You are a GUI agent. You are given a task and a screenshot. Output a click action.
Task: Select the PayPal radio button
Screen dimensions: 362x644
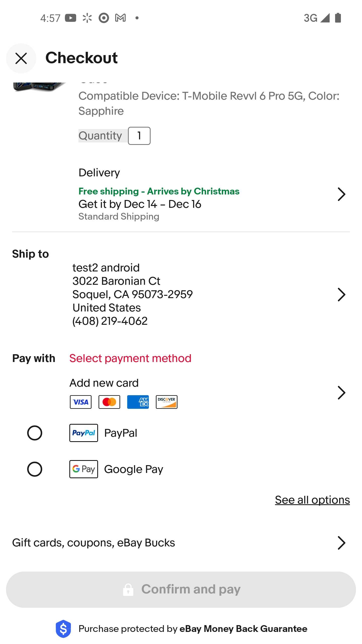click(x=35, y=433)
